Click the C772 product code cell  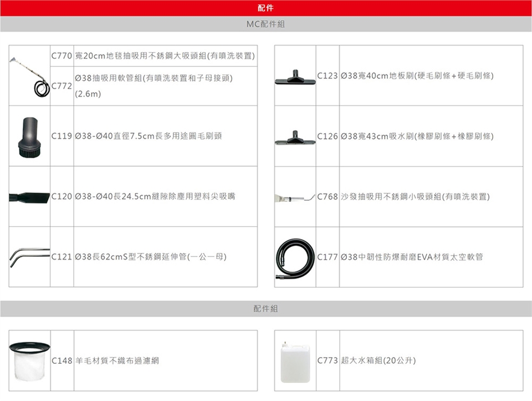(x=62, y=86)
